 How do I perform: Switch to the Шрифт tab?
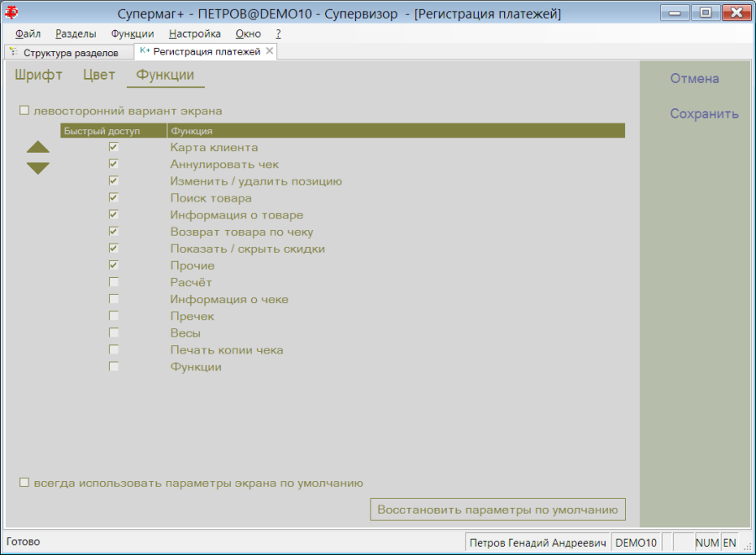(39, 76)
